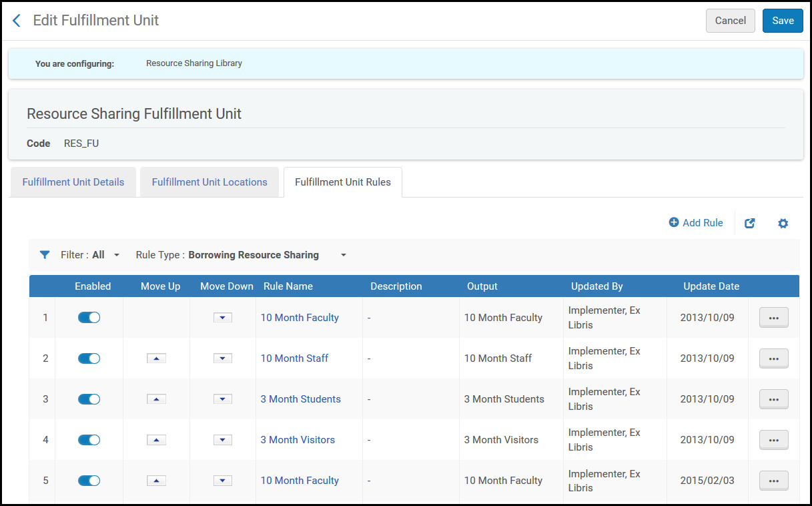The width and height of the screenshot is (812, 506).
Task: Open the 3 Month Students rule link
Action: pyautogui.click(x=300, y=399)
